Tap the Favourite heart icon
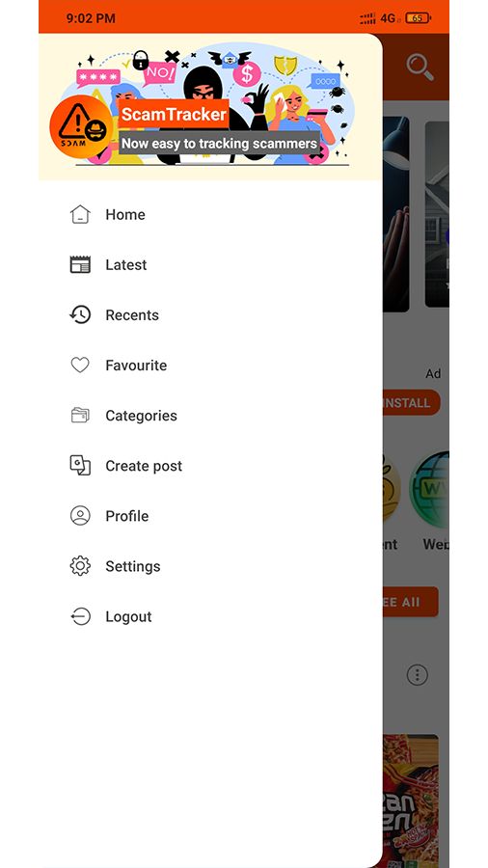 (x=80, y=365)
